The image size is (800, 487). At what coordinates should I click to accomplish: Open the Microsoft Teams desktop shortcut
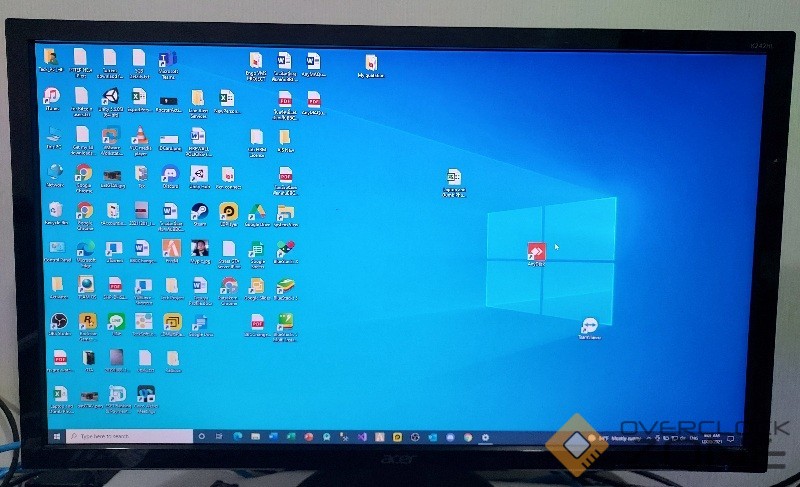click(x=168, y=61)
